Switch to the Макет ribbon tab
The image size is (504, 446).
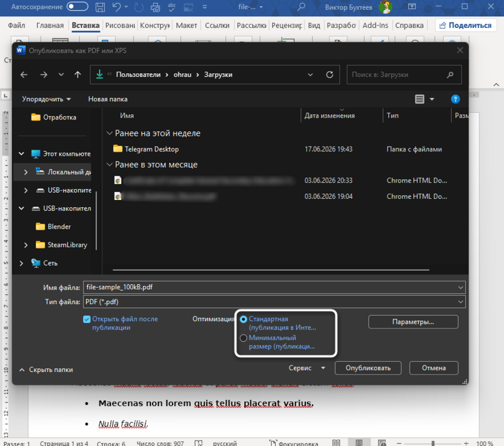click(187, 25)
